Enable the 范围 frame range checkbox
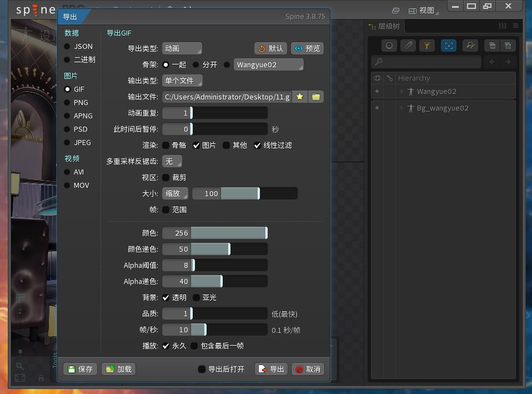This screenshot has height=394, width=532. click(x=166, y=210)
